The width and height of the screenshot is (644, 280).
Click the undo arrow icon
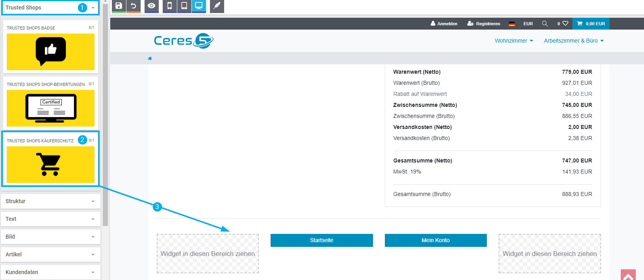click(134, 6)
